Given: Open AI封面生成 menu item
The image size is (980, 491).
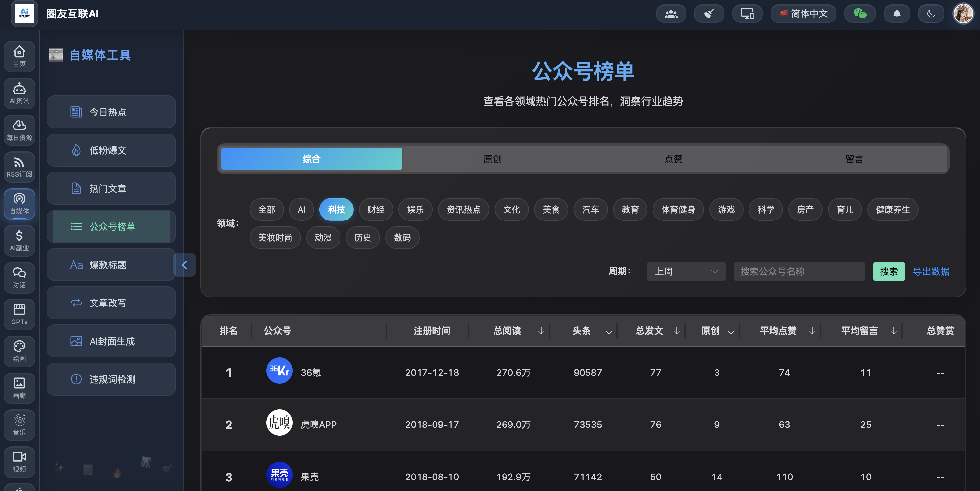Looking at the screenshot, I should click(x=111, y=341).
